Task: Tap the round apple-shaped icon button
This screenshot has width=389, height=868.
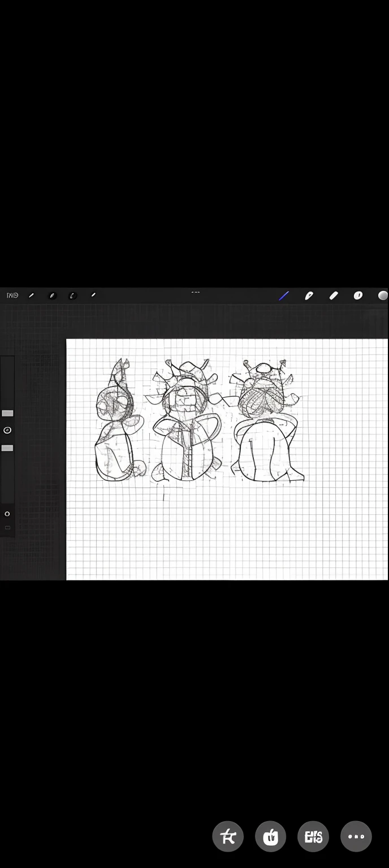Action: [271, 836]
